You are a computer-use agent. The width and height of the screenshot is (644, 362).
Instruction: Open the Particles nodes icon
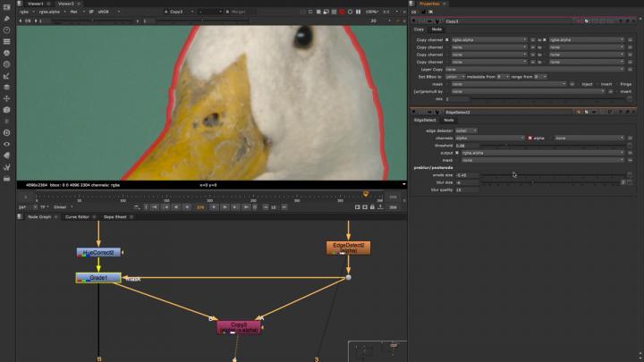pyautogui.click(x=6, y=122)
